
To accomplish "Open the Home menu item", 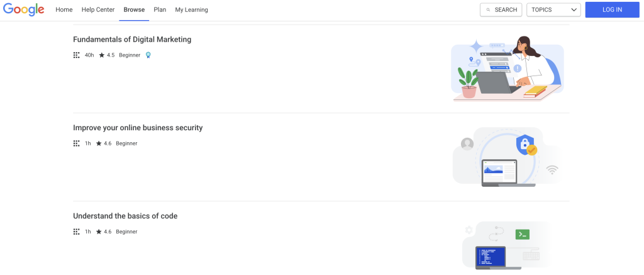I will pyautogui.click(x=64, y=10).
